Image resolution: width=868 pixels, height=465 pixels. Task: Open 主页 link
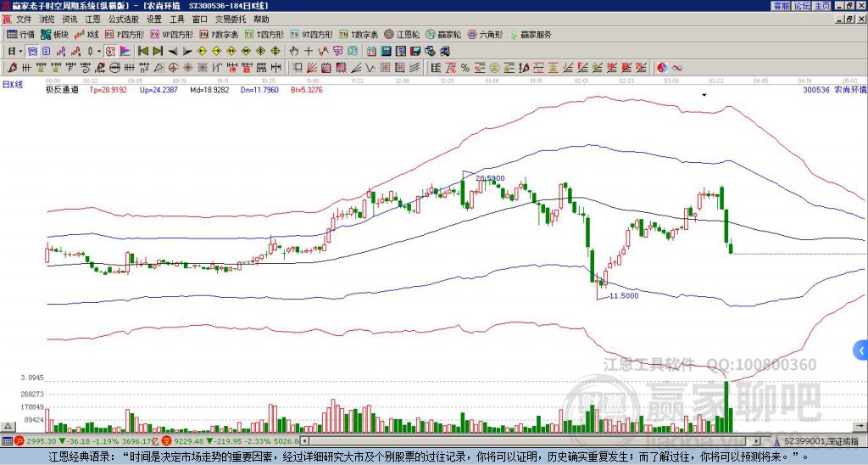pos(821,6)
